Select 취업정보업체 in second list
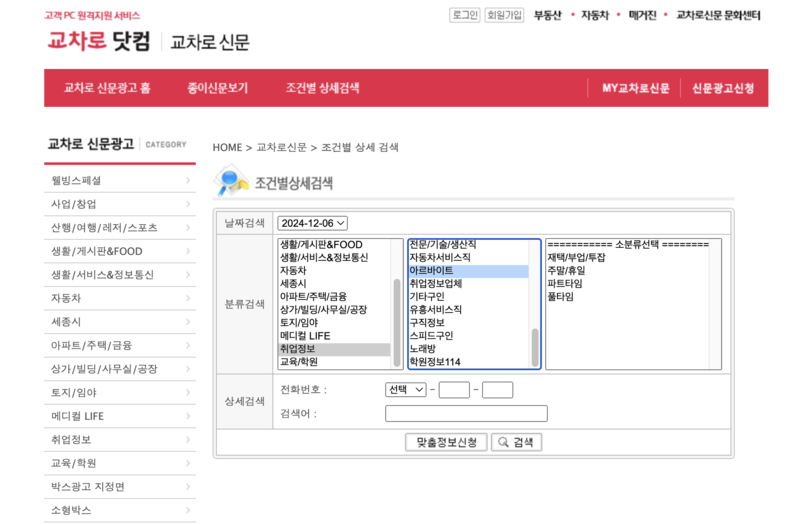This screenshot has height=525, width=800. [468, 284]
